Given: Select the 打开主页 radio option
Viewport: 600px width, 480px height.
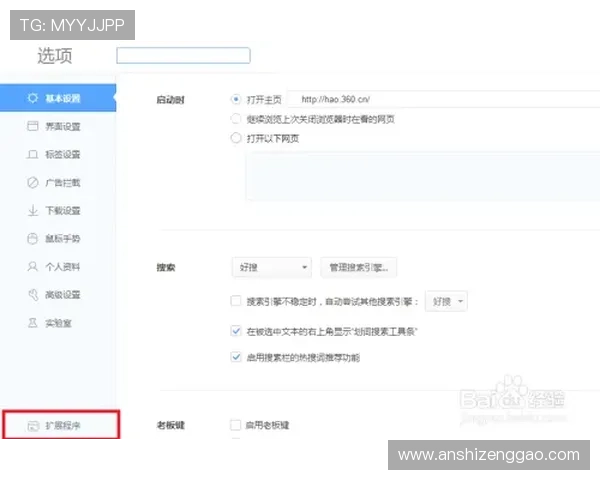Looking at the screenshot, I should tap(236, 100).
